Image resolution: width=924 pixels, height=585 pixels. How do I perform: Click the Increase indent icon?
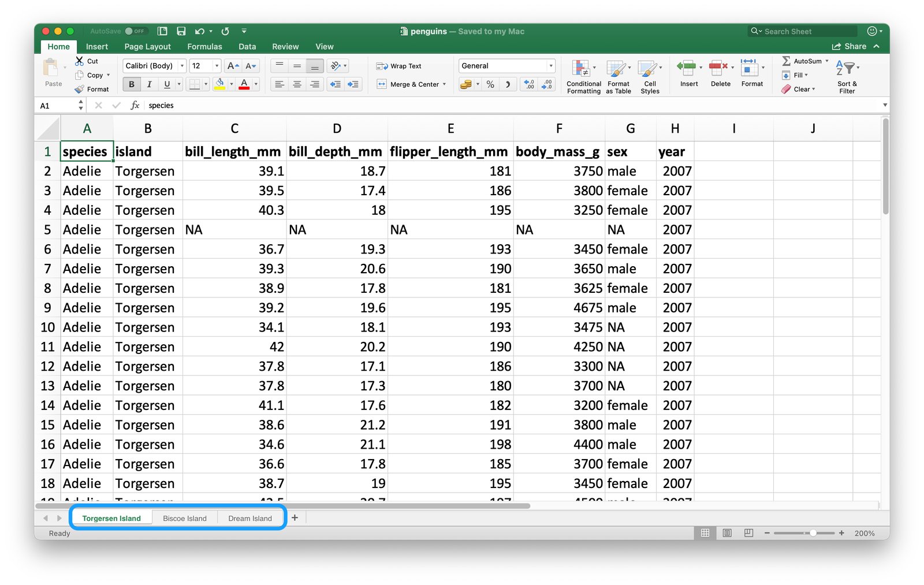[x=353, y=84]
